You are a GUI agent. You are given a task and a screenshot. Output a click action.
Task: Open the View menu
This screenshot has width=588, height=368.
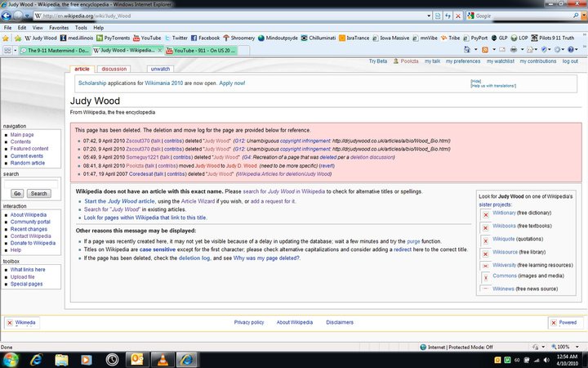38,28
